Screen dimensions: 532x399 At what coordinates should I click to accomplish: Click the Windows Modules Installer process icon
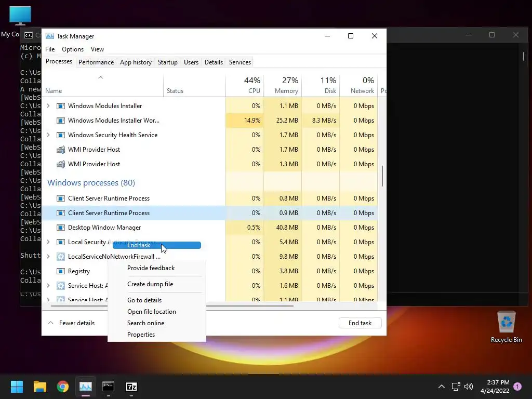(61, 106)
